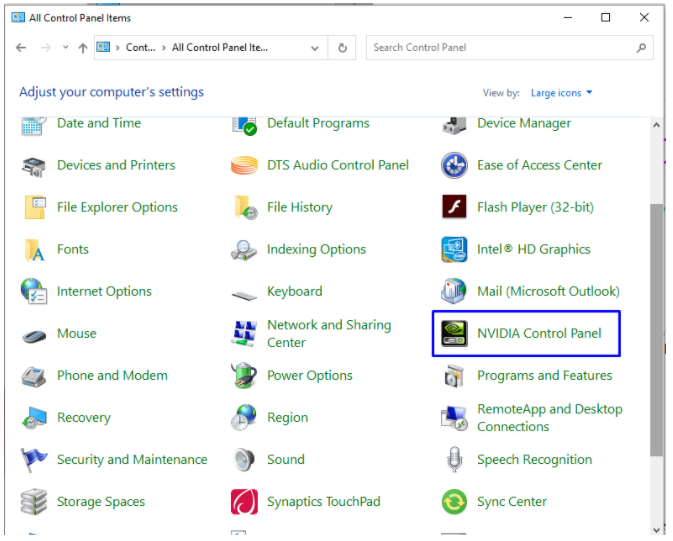This screenshot has height=541, width=673.
Task: Expand the chevron before Cont... breadcrumb
Action: coord(117,48)
